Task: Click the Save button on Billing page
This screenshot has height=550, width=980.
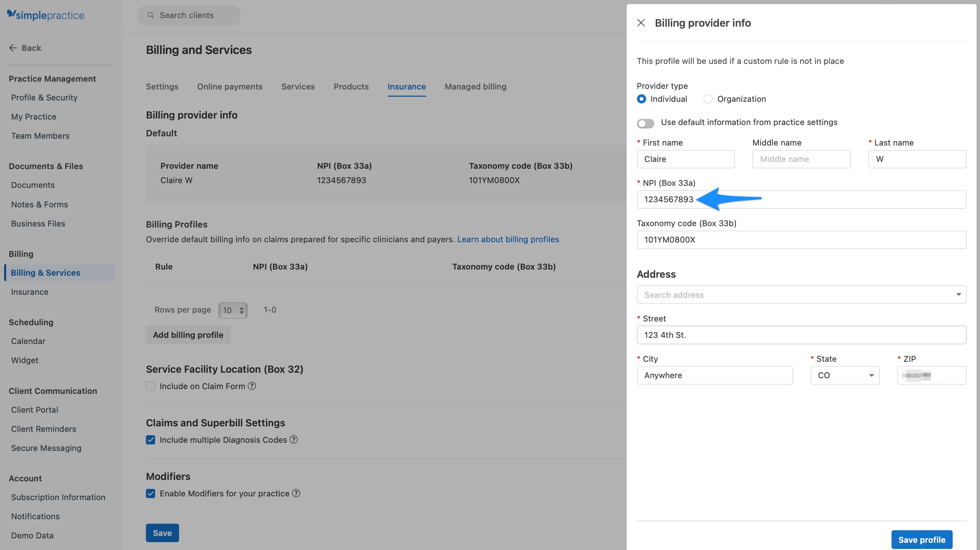Action: click(162, 533)
